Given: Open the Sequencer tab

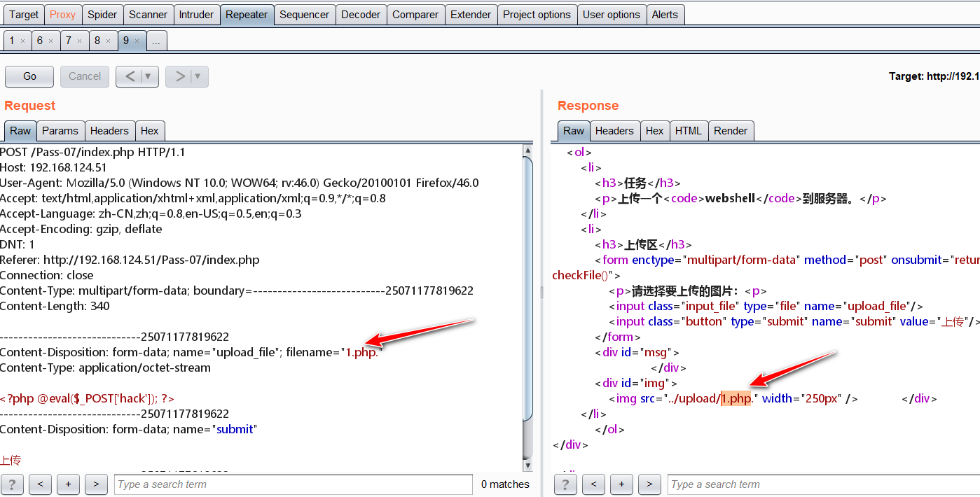Looking at the screenshot, I should click(304, 15).
